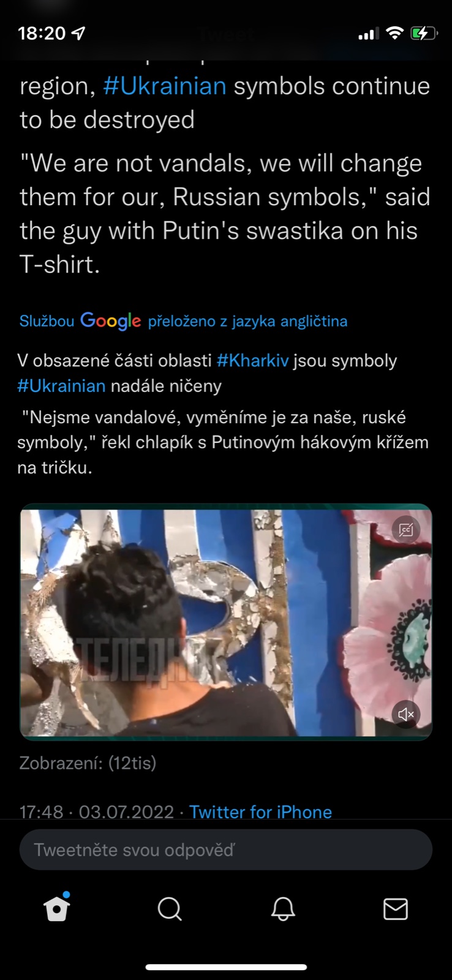Screen dimensions: 452x980
Task: Focus the Tweetněte svou odpověď reply field
Action: 226,850
